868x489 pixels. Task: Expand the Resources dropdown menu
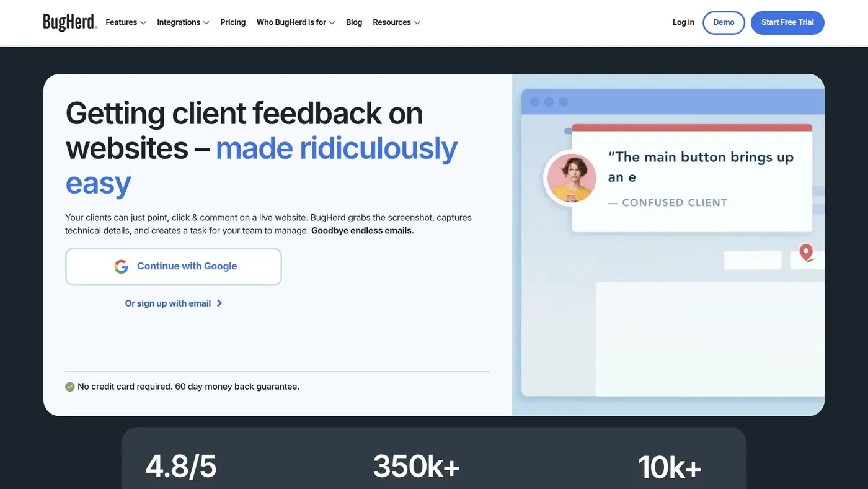pyautogui.click(x=396, y=22)
